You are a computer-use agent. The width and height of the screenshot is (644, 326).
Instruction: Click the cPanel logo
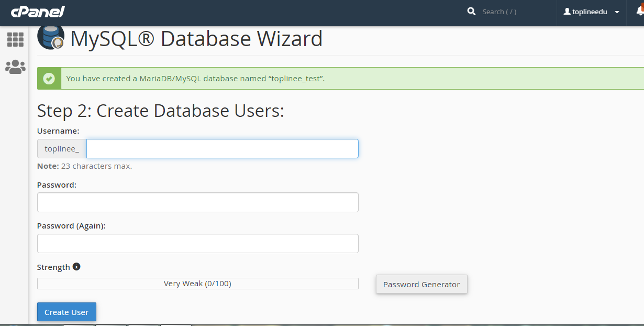[x=38, y=11]
